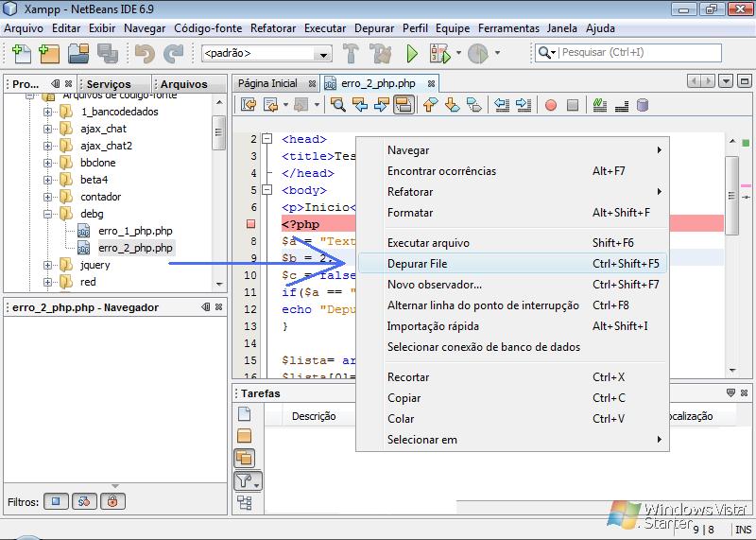The height and width of the screenshot is (540, 756).
Task: Expand the ajax_chat2 folder node
Action: point(47,146)
